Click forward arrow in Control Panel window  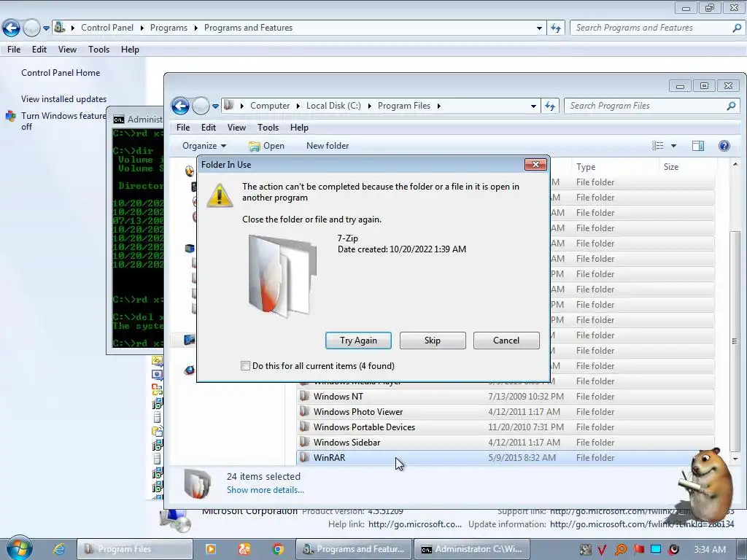[x=31, y=28]
